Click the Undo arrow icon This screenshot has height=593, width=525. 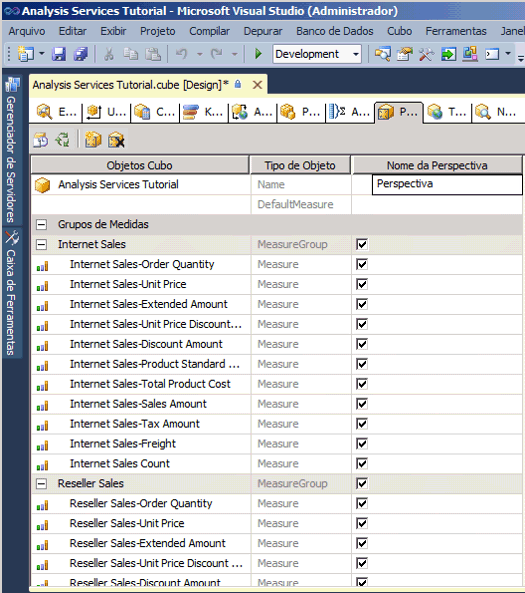tap(182, 54)
